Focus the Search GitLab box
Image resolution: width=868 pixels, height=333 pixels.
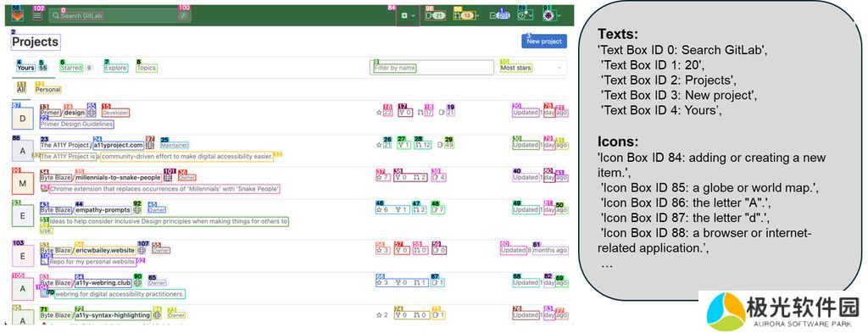pyautogui.click(x=120, y=15)
